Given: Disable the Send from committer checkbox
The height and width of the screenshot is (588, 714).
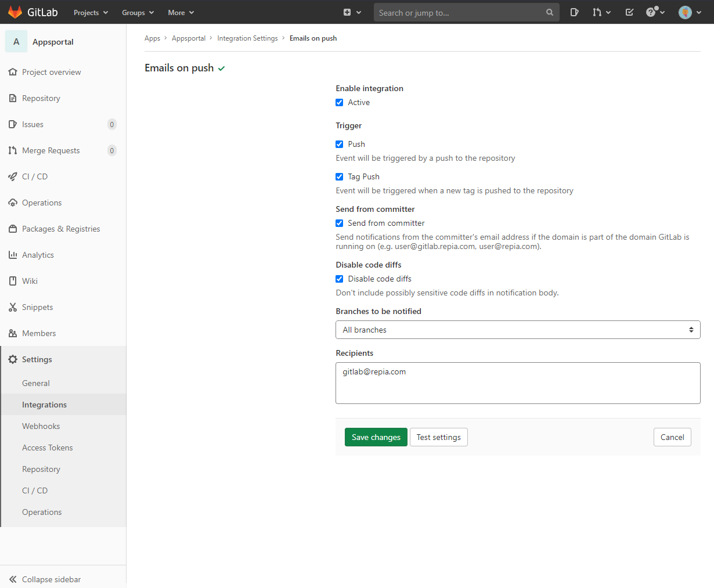Looking at the screenshot, I should (340, 223).
